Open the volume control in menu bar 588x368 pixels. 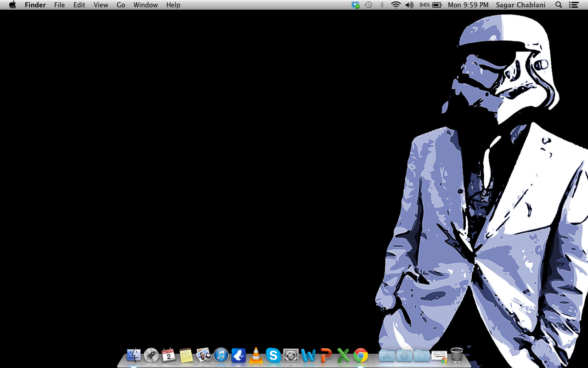pyautogui.click(x=409, y=5)
